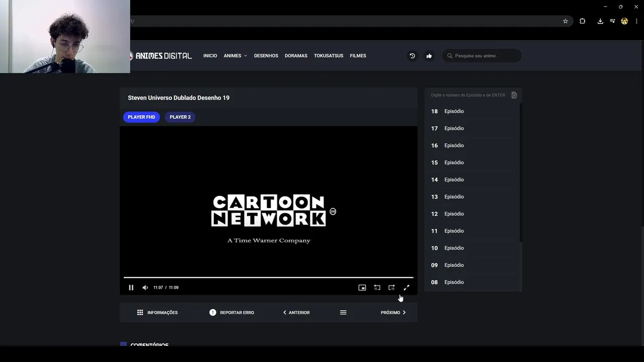Open the episode list hamburger menu
The width and height of the screenshot is (644, 362).
(x=343, y=313)
